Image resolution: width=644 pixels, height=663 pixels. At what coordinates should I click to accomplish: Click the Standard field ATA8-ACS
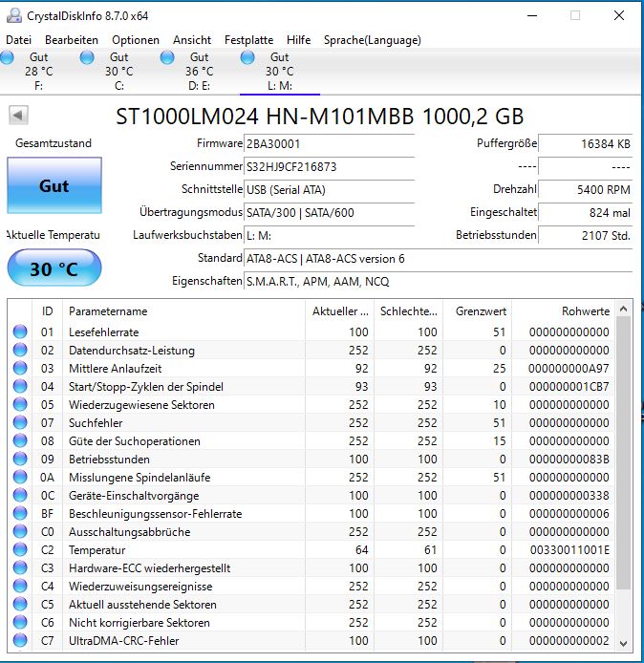[x=438, y=258]
